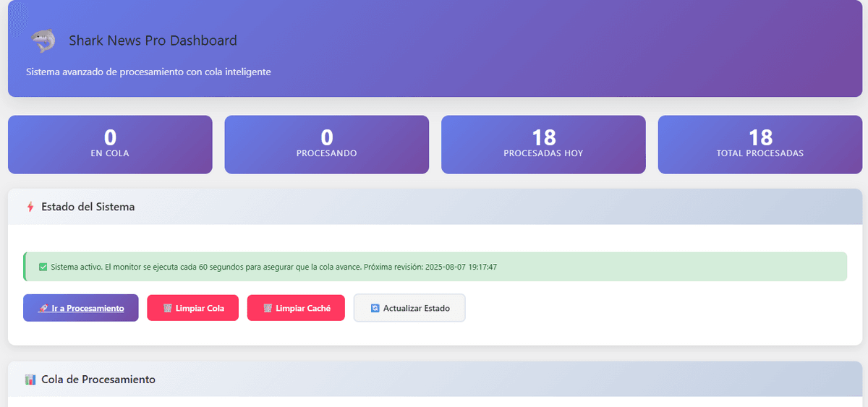Image resolution: width=868 pixels, height=407 pixels.
Task: Click the trash icon on Limpiar Cola
Action: (x=167, y=308)
